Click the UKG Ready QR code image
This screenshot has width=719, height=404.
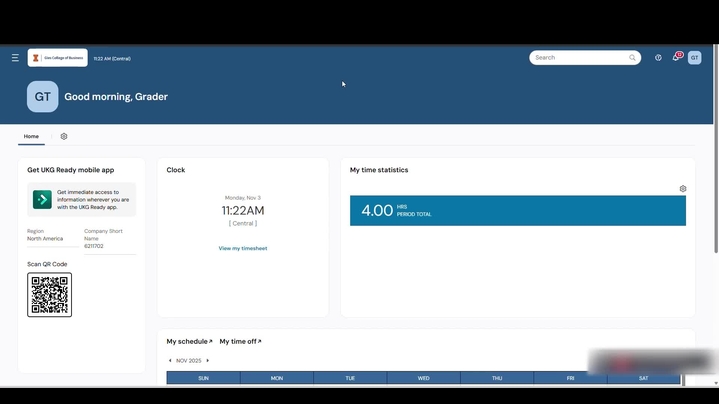(x=49, y=294)
